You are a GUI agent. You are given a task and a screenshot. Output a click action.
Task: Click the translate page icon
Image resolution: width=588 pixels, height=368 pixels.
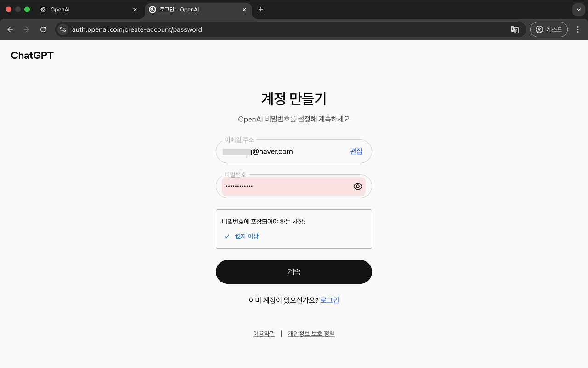pyautogui.click(x=515, y=29)
